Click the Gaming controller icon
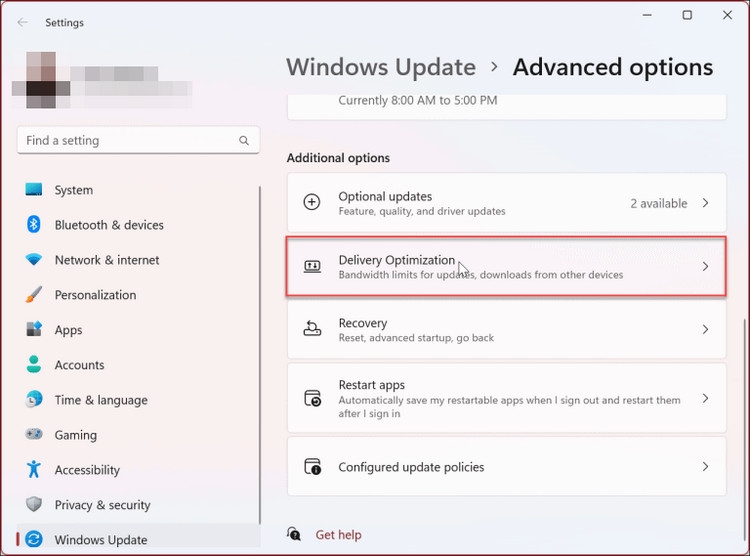Screen dimensions: 750x556 point(33,434)
